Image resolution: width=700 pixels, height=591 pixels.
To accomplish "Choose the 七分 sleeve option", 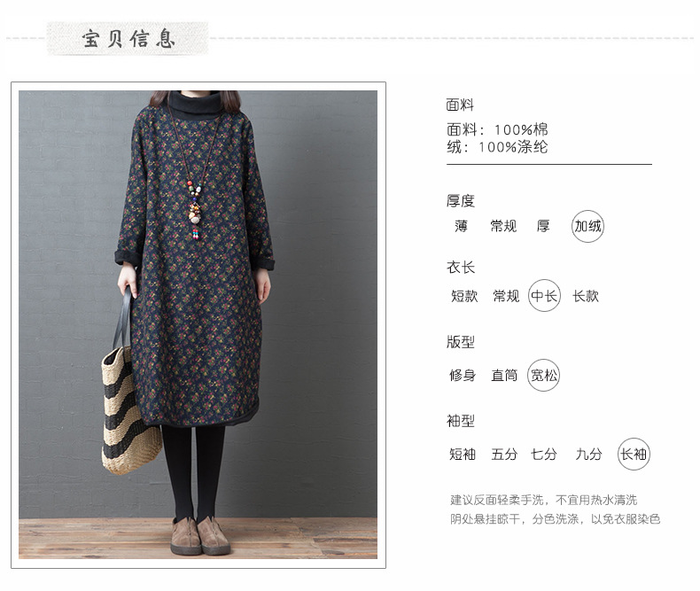I will 544,455.
